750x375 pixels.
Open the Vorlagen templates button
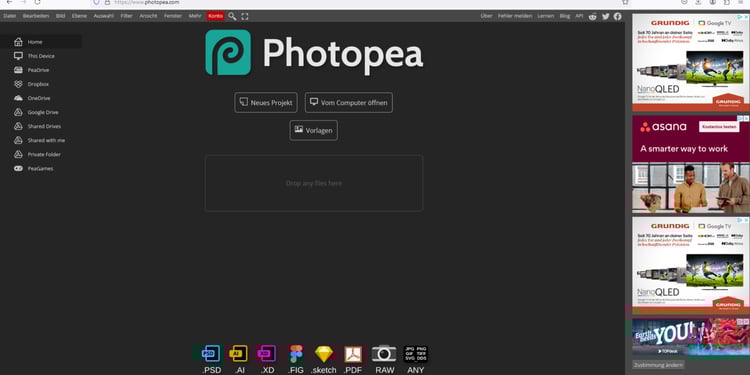pos(313,130)
